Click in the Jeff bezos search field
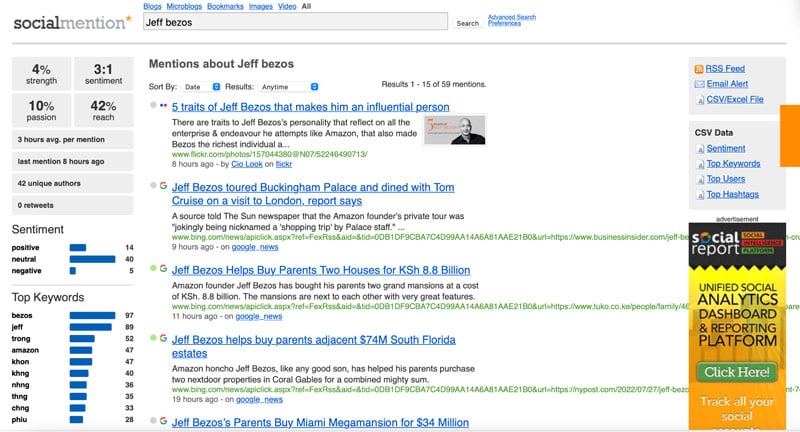The image size is (800, 432). (295, 22)
